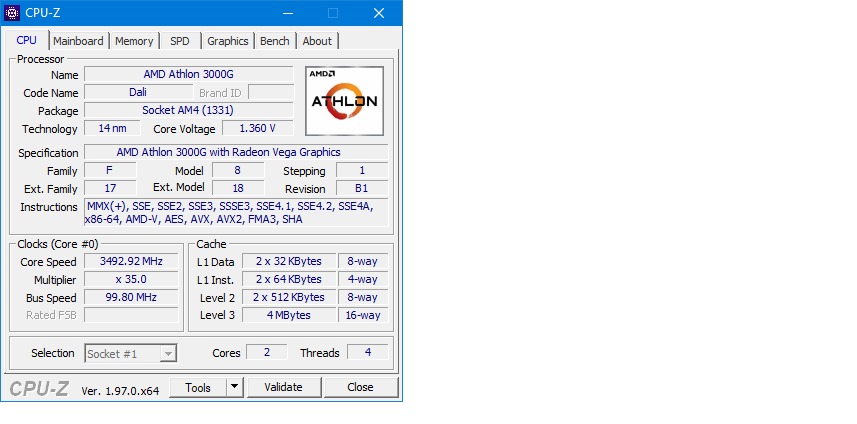
Task: Click the Instructions list box
Action: pyautogui.click(x=235, y=212)
